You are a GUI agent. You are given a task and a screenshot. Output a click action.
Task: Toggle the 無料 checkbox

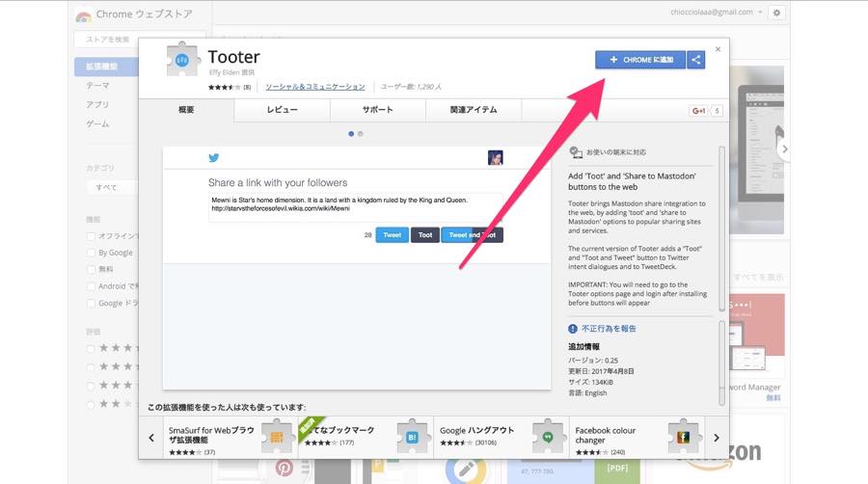point(91,269)
